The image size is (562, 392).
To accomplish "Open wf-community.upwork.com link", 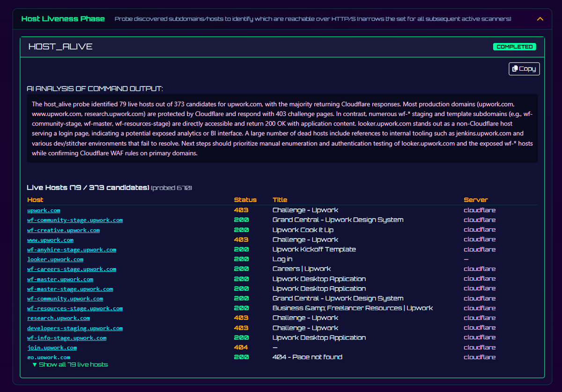I will 65,298.
